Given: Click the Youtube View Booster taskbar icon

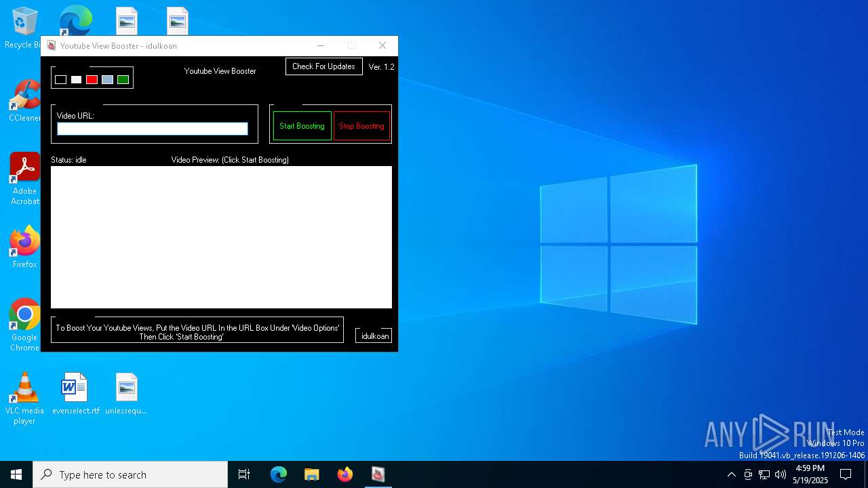Looking at the screenshot, I should tap(378, 474).
